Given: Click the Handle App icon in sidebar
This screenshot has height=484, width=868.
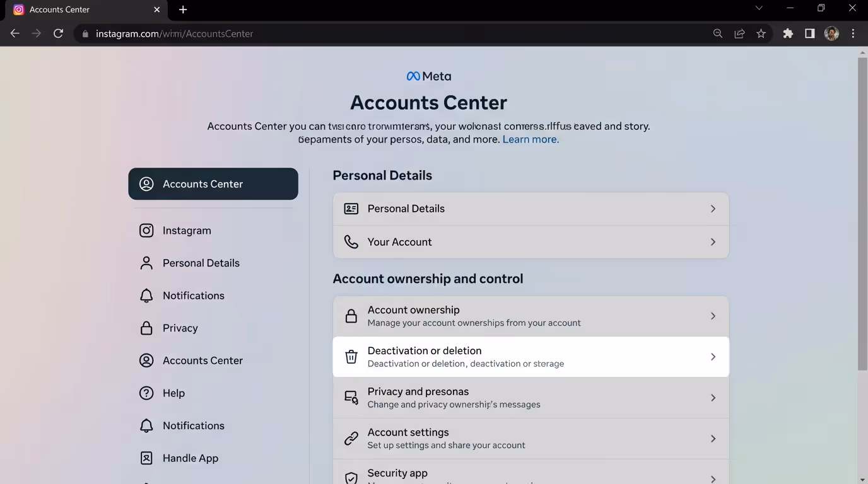Looking at the screenshot, I should pos(146,458).
